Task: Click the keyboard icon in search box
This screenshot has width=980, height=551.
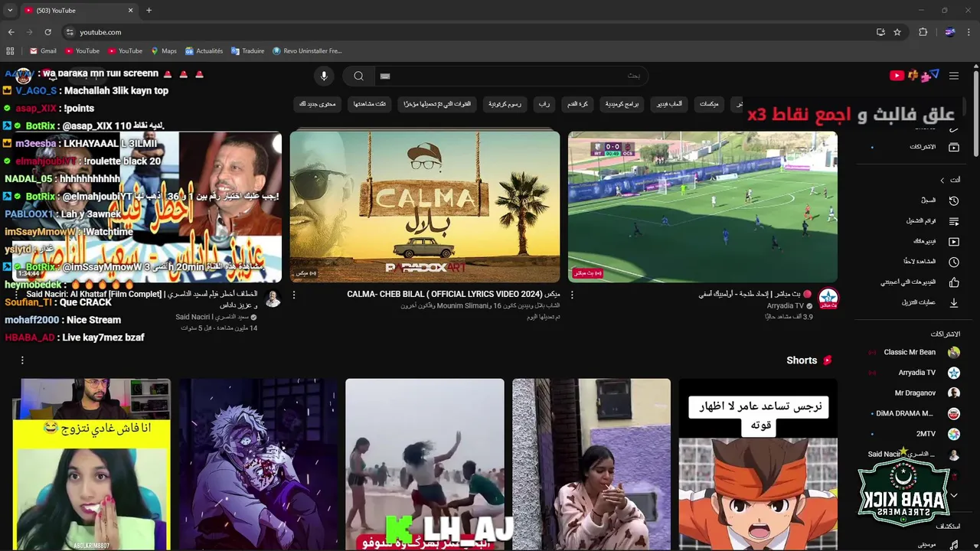Action: [385, 76]
